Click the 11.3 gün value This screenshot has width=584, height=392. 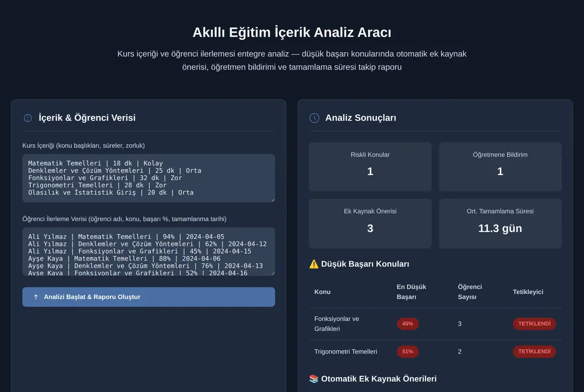pos(500,229)
